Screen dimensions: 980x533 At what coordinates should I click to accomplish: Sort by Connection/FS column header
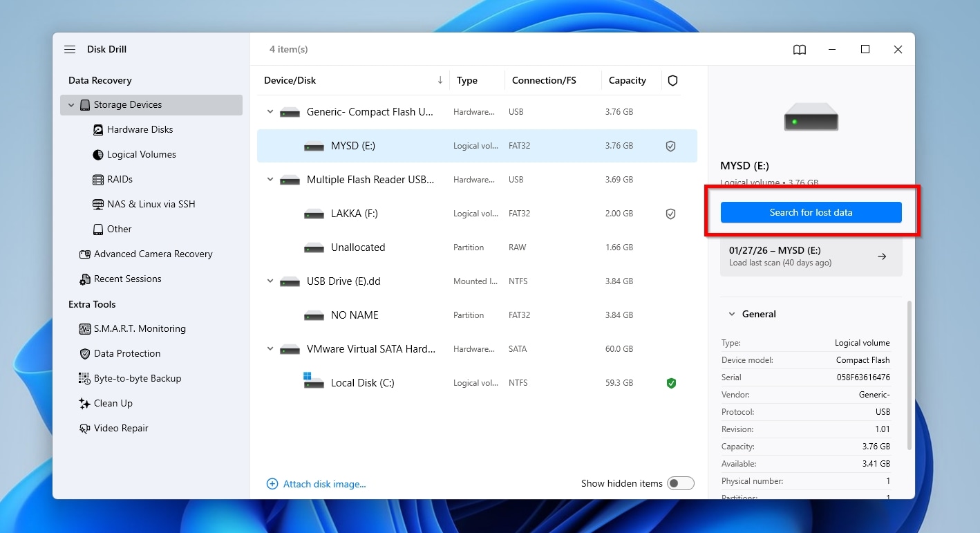pos(544,81)
